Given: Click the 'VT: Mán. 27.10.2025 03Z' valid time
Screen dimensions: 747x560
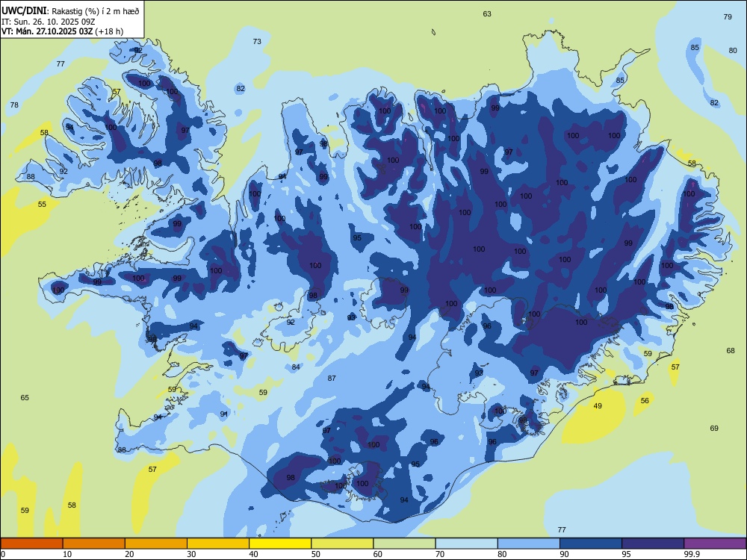Looking at the screenshot, I should 47,31.
